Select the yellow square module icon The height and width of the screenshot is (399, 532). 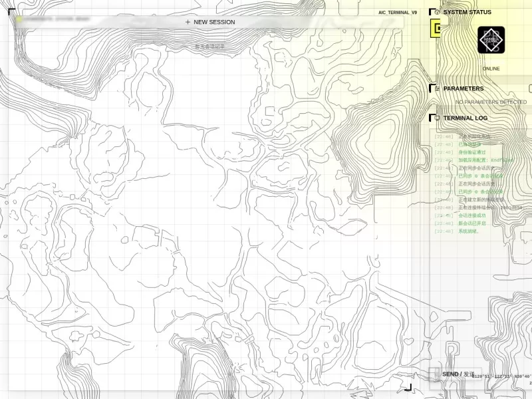(x=436, y=28)
